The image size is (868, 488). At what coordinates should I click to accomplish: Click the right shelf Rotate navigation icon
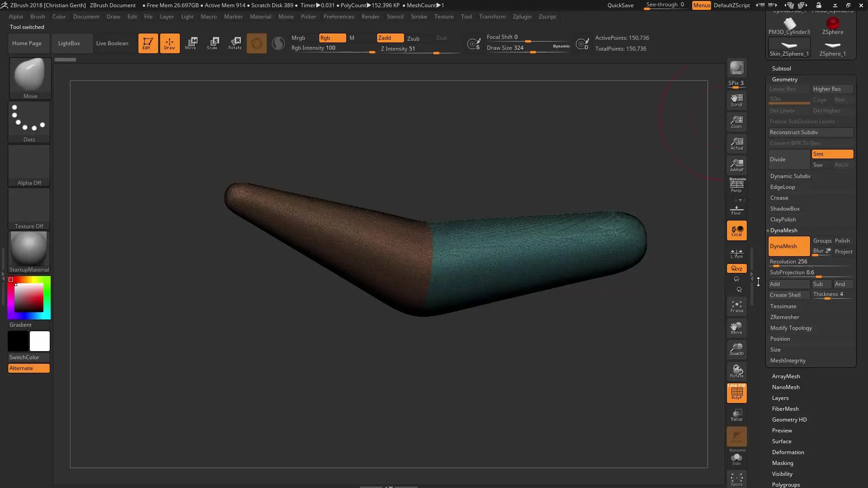(x=736, y=371)
